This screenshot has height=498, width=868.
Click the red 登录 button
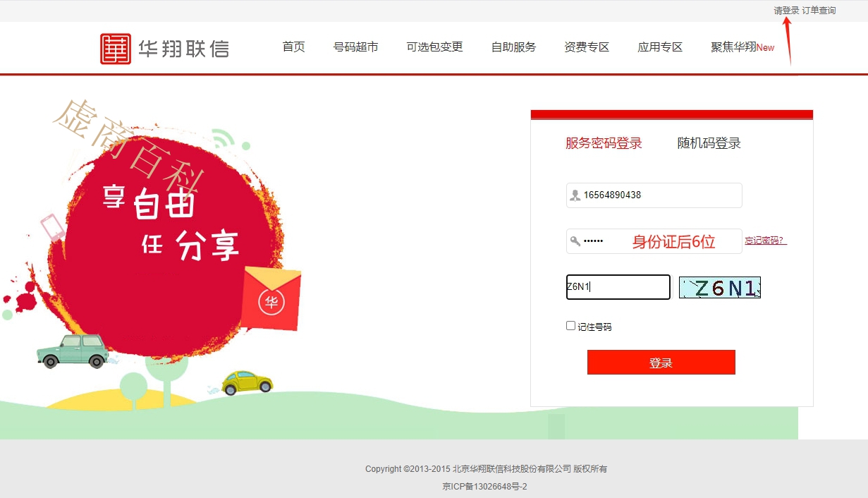[x=661, y=363]
